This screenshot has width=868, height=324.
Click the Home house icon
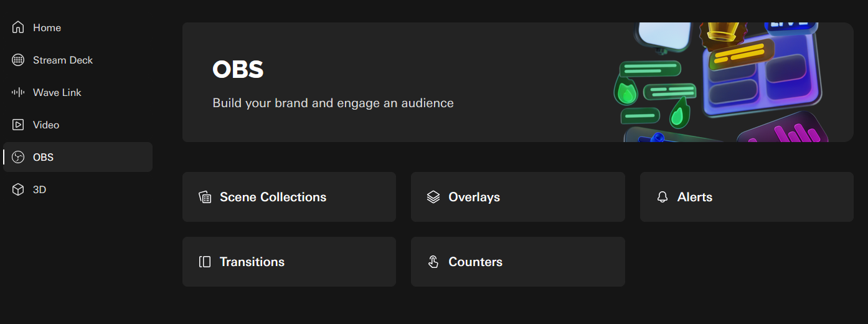pyautogui.click(x=18, y=27)
